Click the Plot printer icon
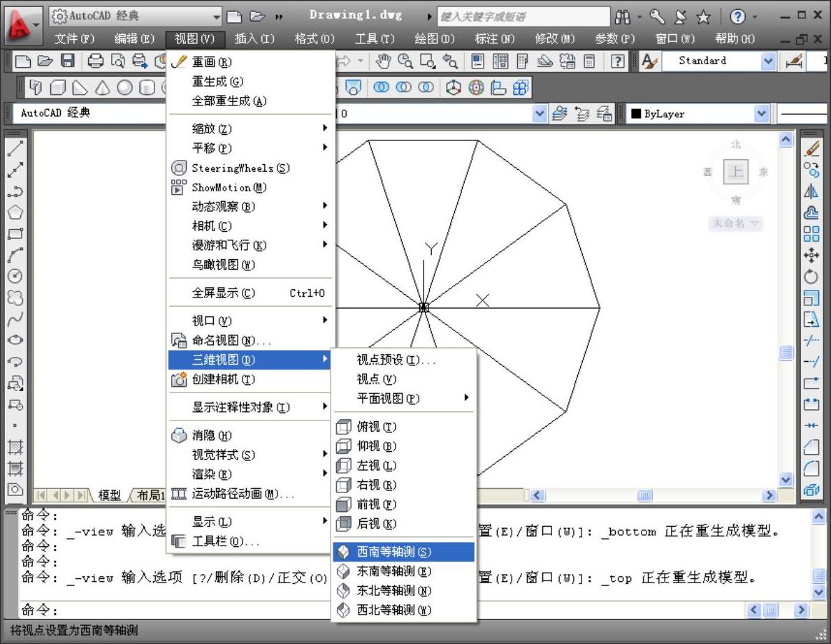The image size is (831, 644). tap(96, 61)
